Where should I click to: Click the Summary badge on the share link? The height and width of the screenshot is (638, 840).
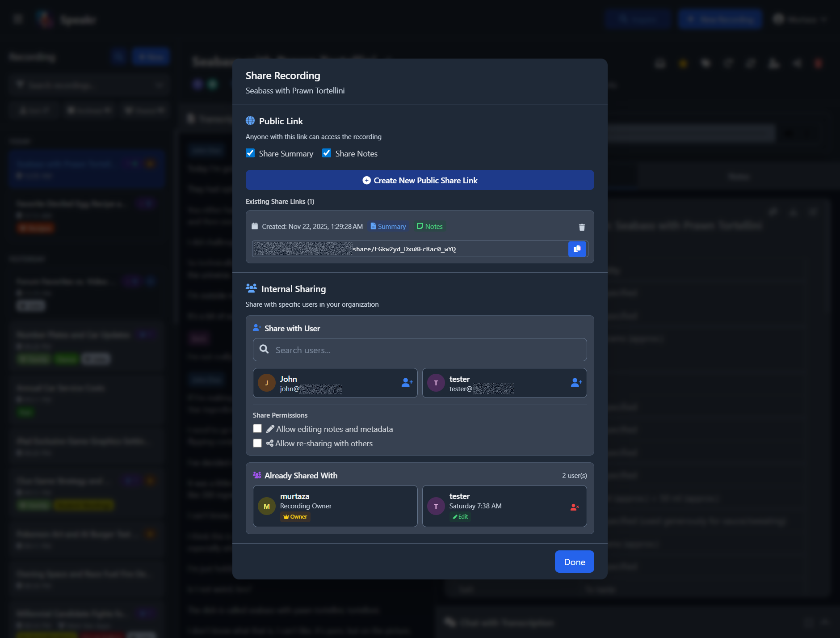[387, 226]
